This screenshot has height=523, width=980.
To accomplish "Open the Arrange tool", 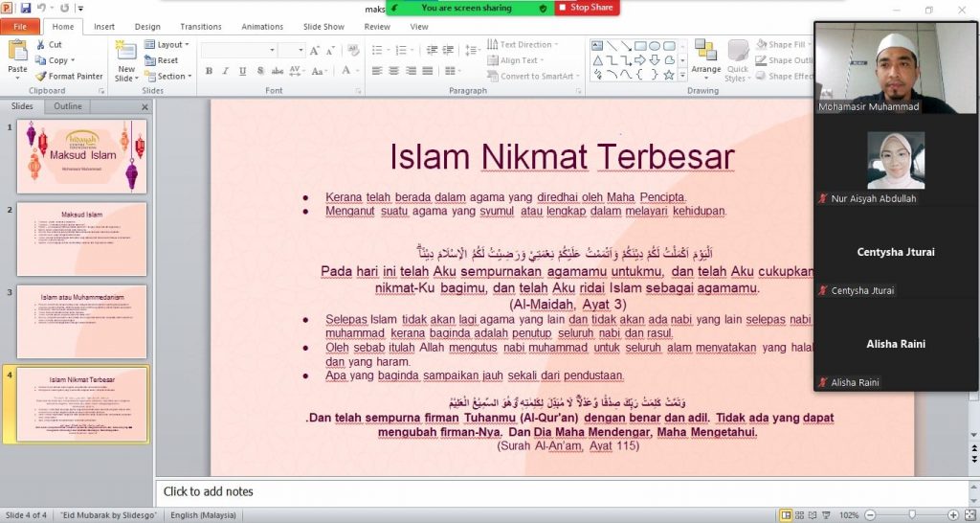I will pos(705,59).
